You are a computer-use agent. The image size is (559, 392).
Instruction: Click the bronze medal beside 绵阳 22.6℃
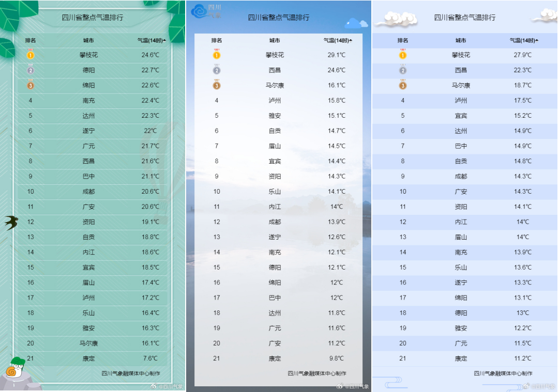pyautogui.click(x=31, y=85)
